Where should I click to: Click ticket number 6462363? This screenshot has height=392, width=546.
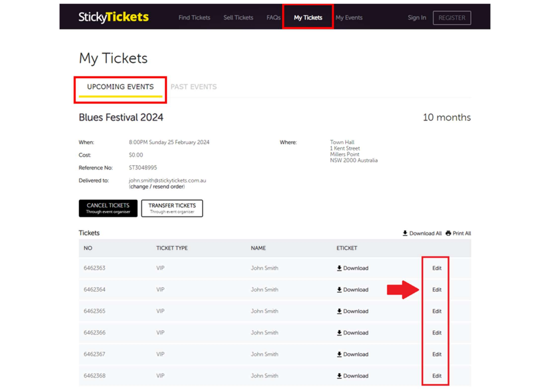pos(95,268)
